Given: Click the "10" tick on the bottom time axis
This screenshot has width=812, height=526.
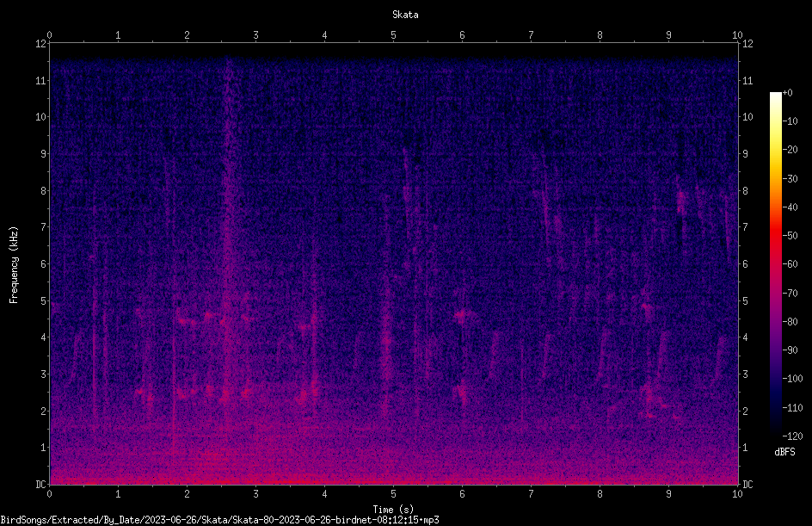Looking at the screenshot, I should (x=737, y=494).
